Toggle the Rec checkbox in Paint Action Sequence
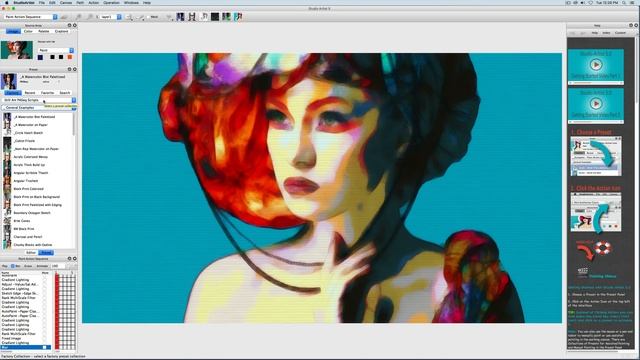 pos(13,266)
